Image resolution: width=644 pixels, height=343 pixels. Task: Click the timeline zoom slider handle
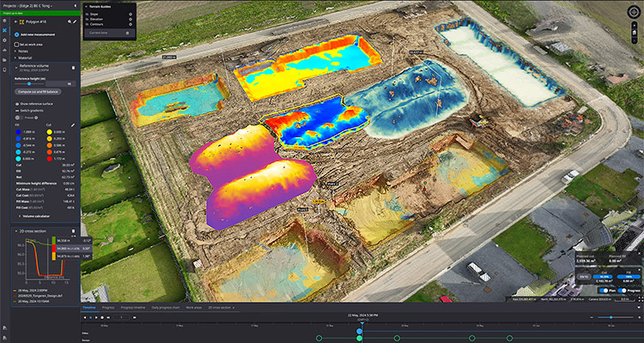[611, 317]
